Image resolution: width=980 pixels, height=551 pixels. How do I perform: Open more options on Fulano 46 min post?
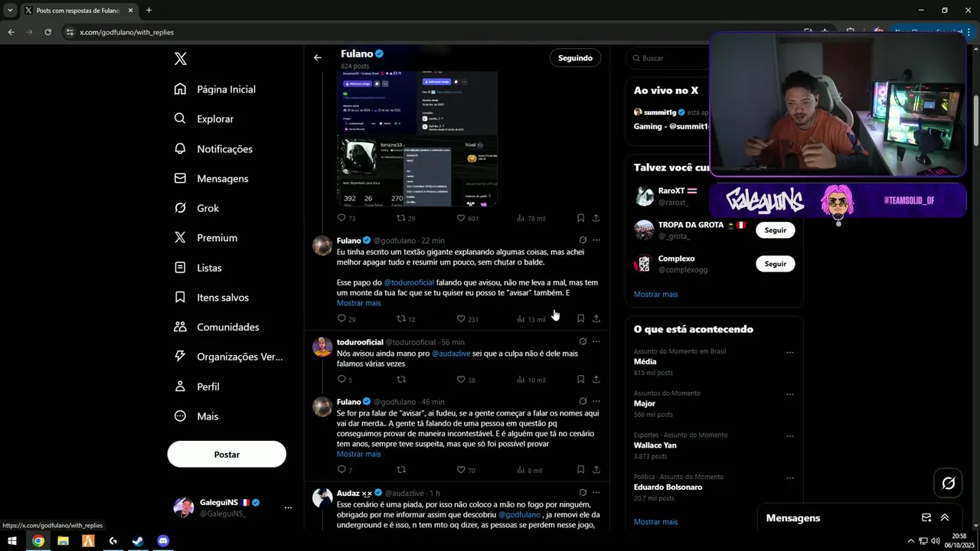point(596,402)
